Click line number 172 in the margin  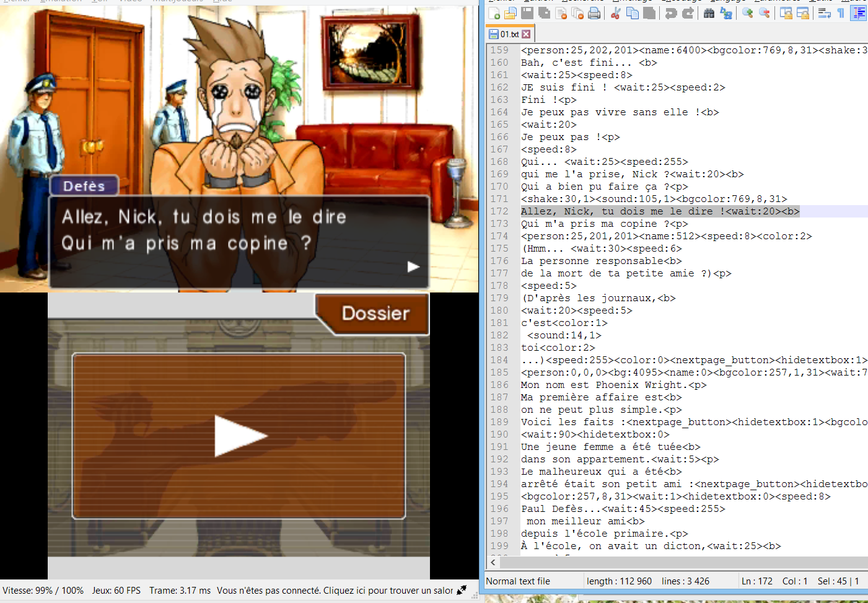[x=499, y=211]
